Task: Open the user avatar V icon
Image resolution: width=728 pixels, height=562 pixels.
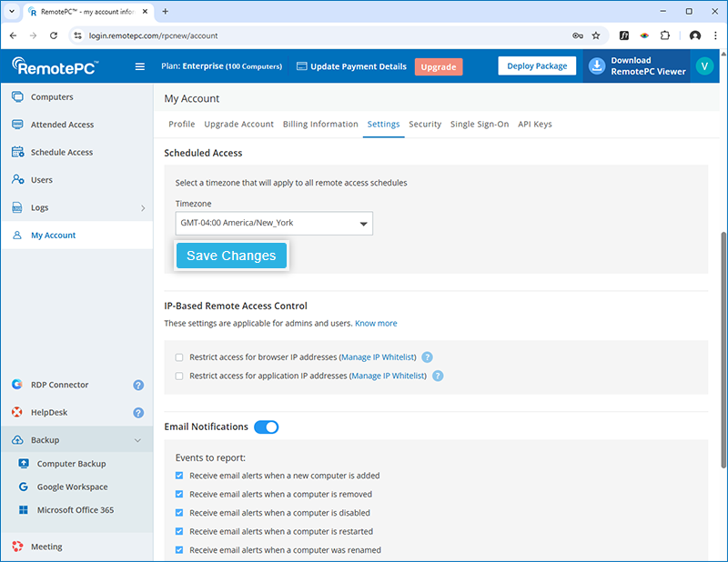Action: pos(703,66)
